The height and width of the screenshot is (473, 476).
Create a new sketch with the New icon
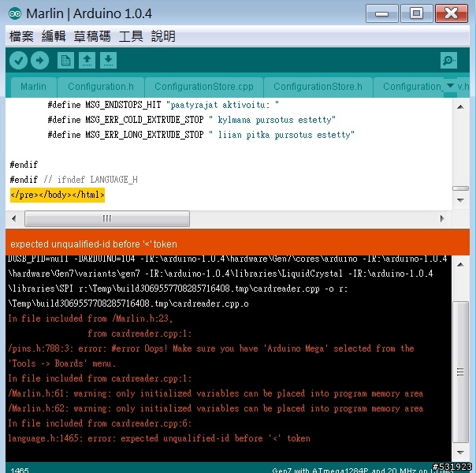pos(65,60)
